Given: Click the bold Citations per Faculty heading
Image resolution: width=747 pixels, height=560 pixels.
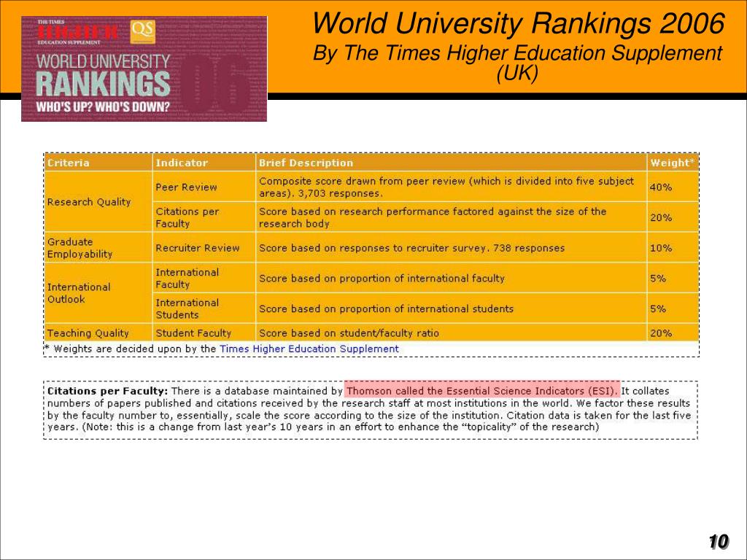Looking at the screenshot, I should click(x=108, y=392).
